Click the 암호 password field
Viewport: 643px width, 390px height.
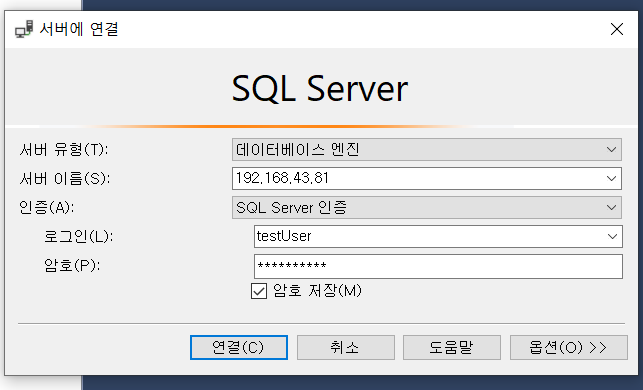pyautogui.click(x=438, y=266)
